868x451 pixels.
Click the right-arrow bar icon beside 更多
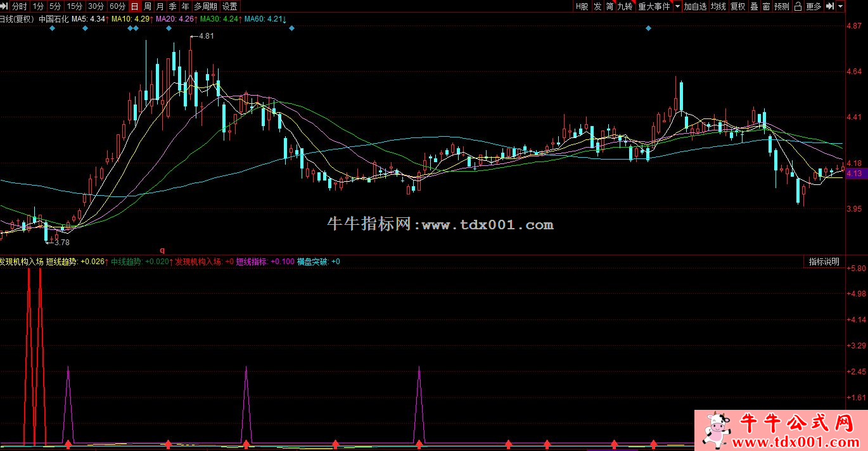(x=829, y=6)
